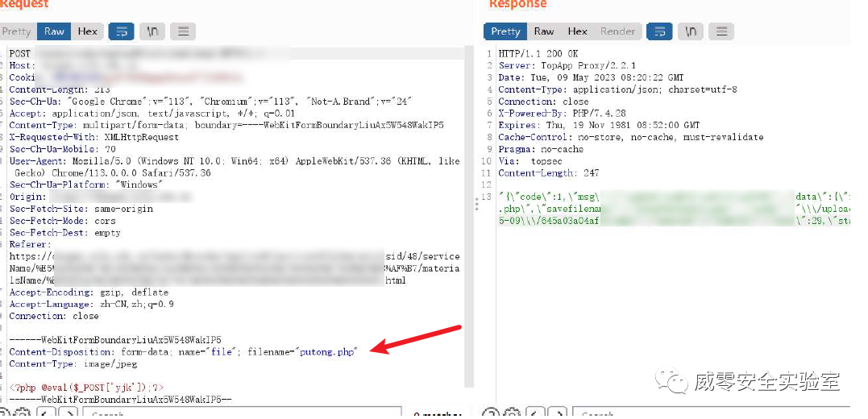Click the "Origin:" header label

point(27,197)
